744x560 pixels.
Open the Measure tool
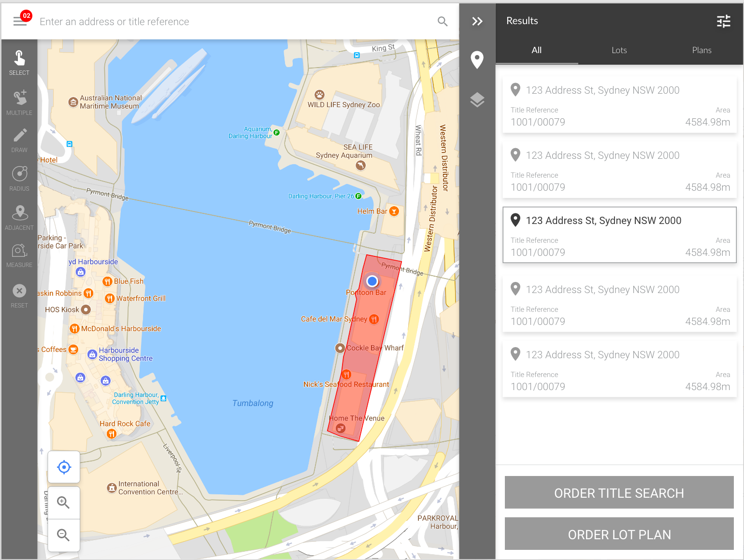click(x=19, y=255)
